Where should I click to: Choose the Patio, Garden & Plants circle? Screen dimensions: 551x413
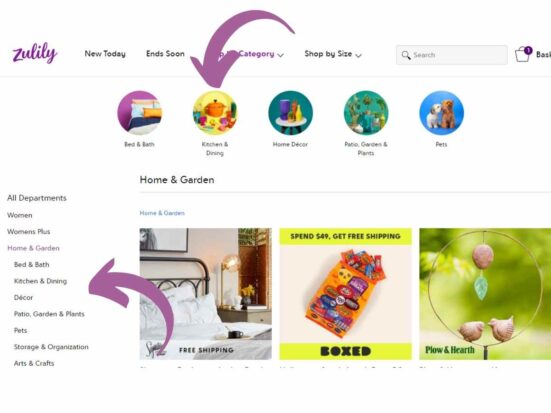pyautogui.click(x=366, y=113)
